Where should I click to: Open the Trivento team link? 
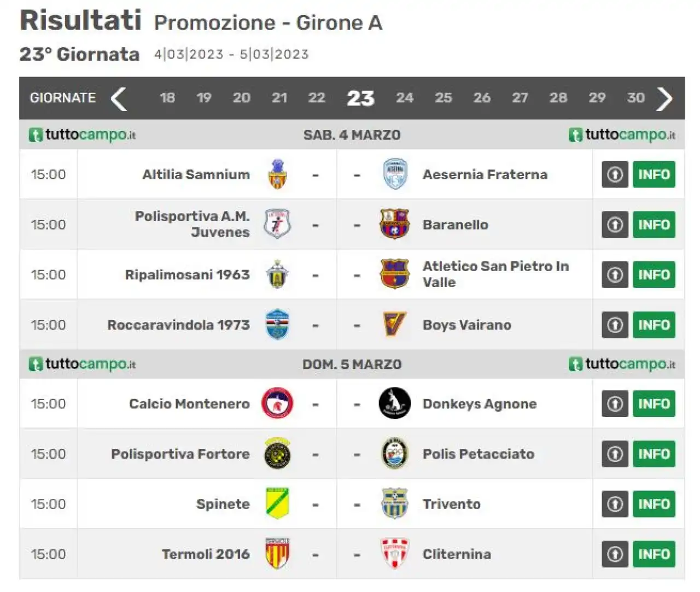pyautogui.click(x=452, y=504)
